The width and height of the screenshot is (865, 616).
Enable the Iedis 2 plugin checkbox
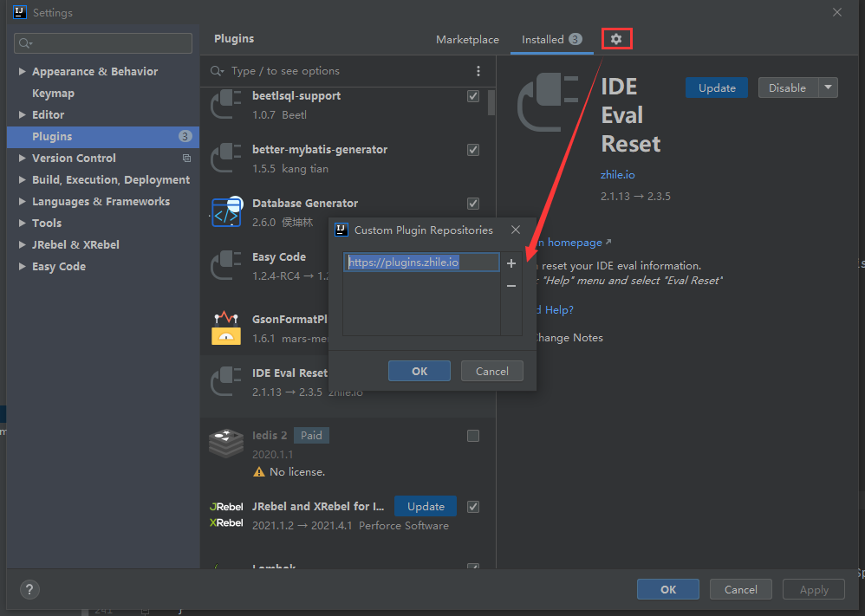(x=472, y=435)
